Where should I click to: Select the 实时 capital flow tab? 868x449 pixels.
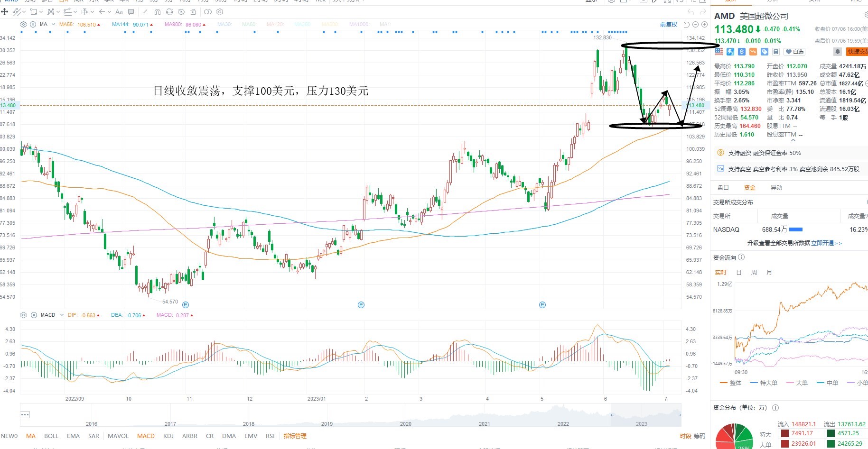click(720, 273)
